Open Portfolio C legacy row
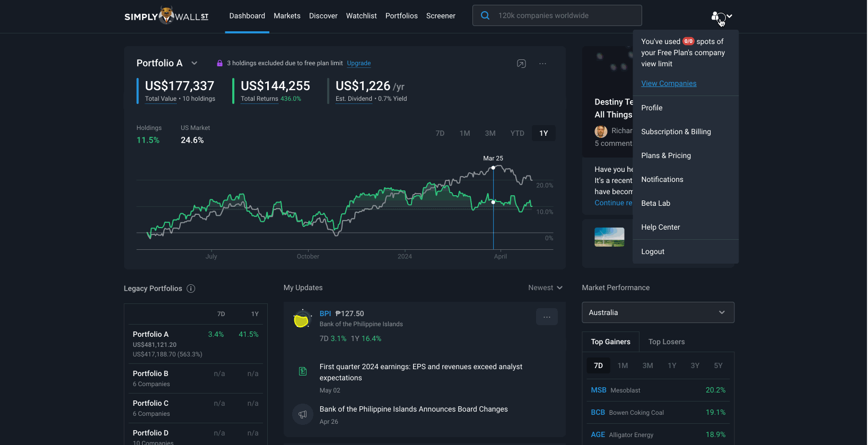The height and width of the screenshot is (445, 868). pos(196,408)
